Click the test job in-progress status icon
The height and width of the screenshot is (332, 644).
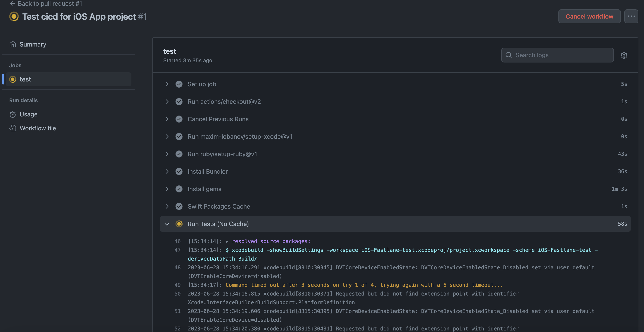coord(12,79)
